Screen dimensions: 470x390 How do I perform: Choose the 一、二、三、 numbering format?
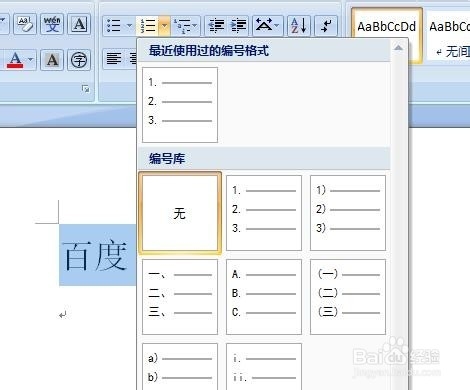point(180,297)
